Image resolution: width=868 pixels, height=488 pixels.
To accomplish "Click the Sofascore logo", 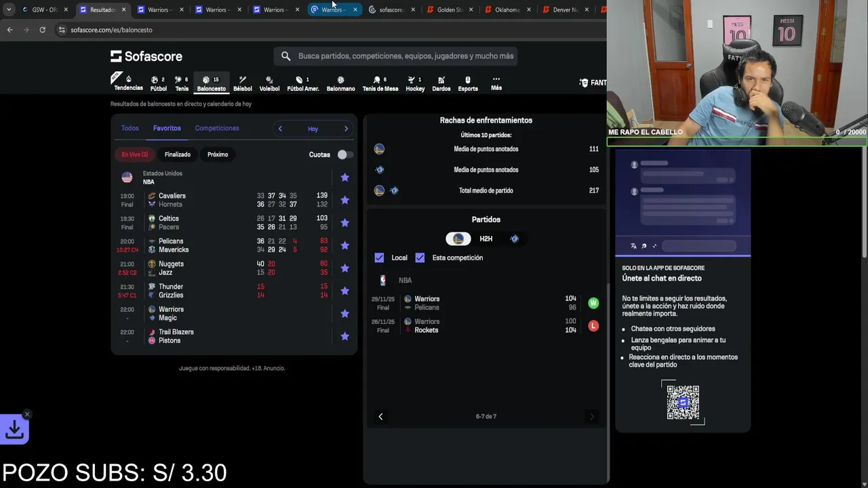I will click(x=146, y=56).
